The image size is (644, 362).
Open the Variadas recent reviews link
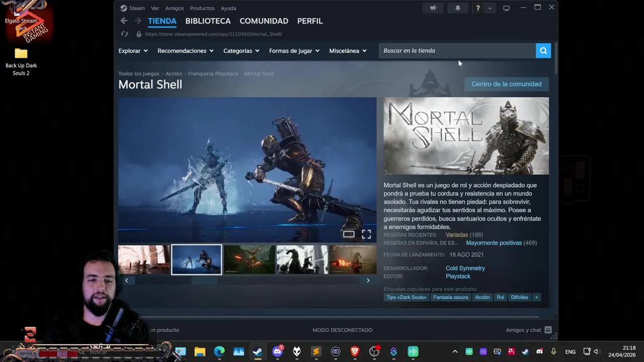coord(457,235)
